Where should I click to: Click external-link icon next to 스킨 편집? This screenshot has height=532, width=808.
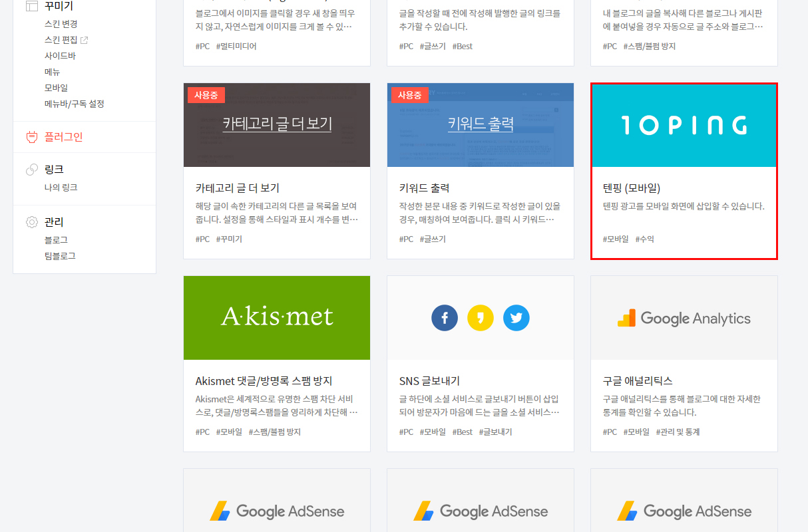(x=85, y=40)
